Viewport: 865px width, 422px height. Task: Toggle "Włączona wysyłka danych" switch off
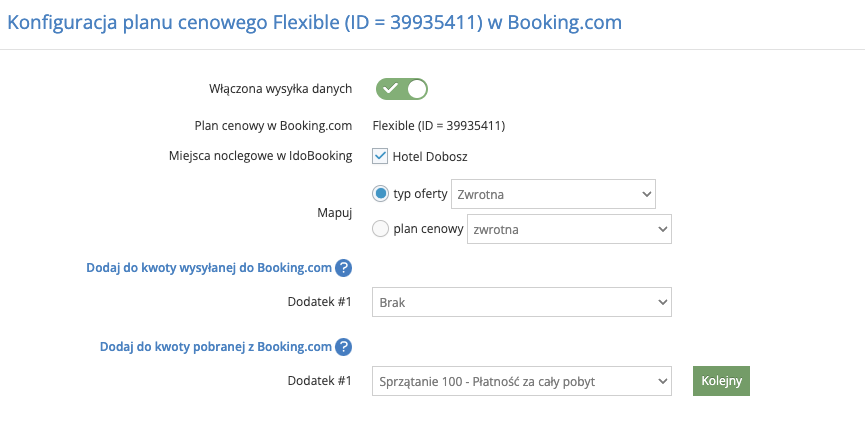(402, 89)
